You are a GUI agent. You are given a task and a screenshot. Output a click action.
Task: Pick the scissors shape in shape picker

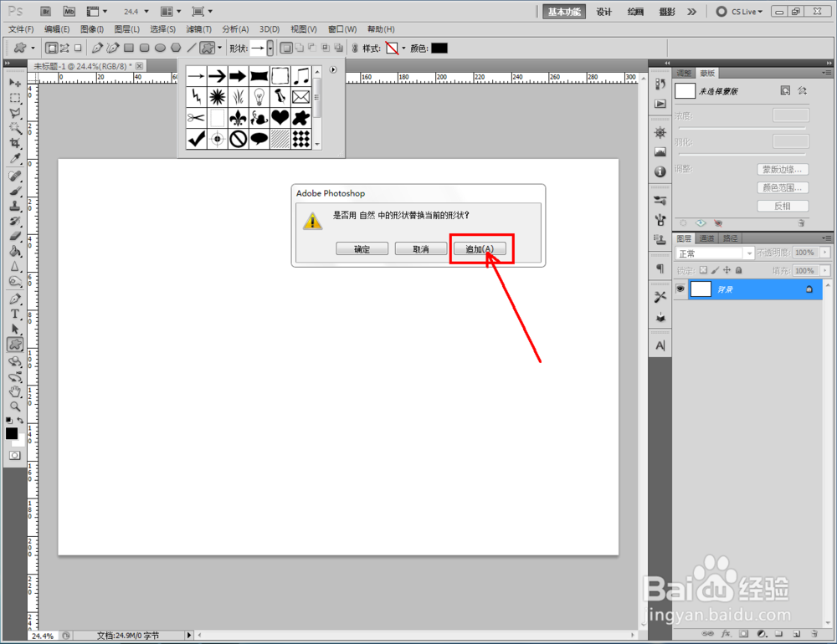(x=197, y=117)
